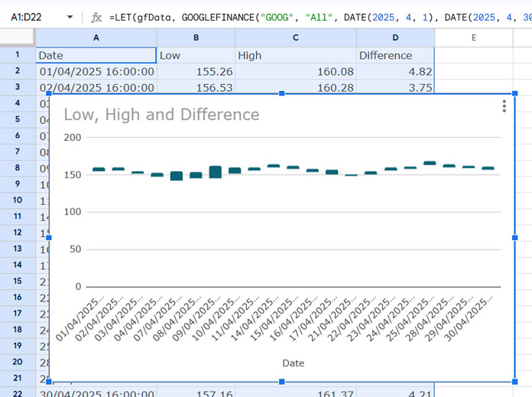This screenshot has width=532, height=397.
Task: Click the Date header cell A1
Action: (x=96, y=55)
